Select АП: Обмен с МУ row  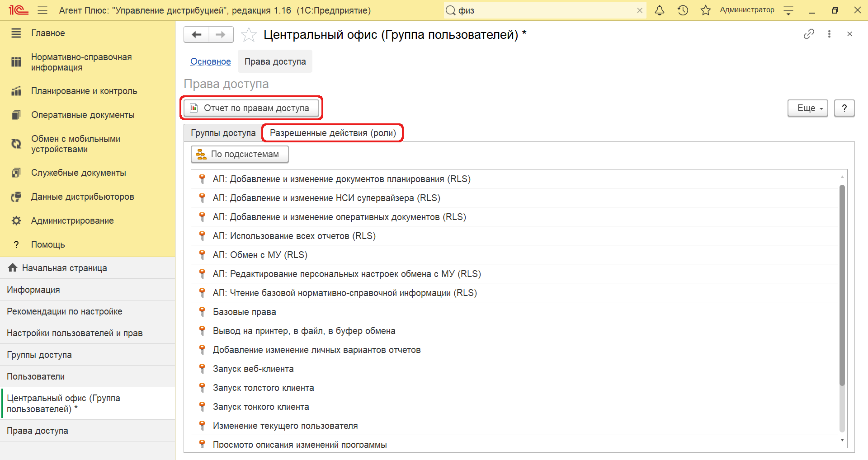coord(514,255)
